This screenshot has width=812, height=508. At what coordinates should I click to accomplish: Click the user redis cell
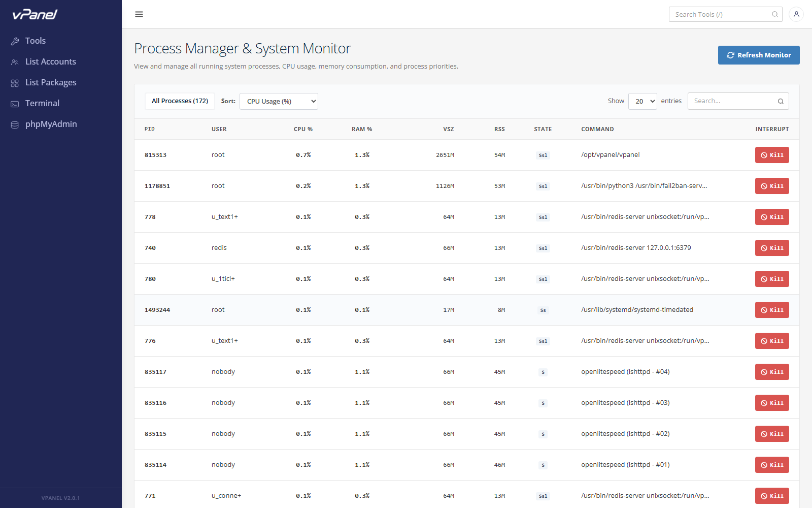[x=219, y=248]
